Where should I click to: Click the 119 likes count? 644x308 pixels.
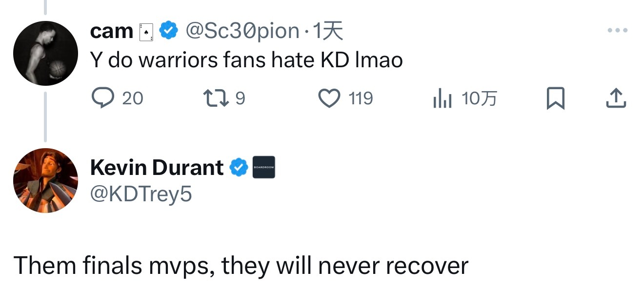(361, 99)
